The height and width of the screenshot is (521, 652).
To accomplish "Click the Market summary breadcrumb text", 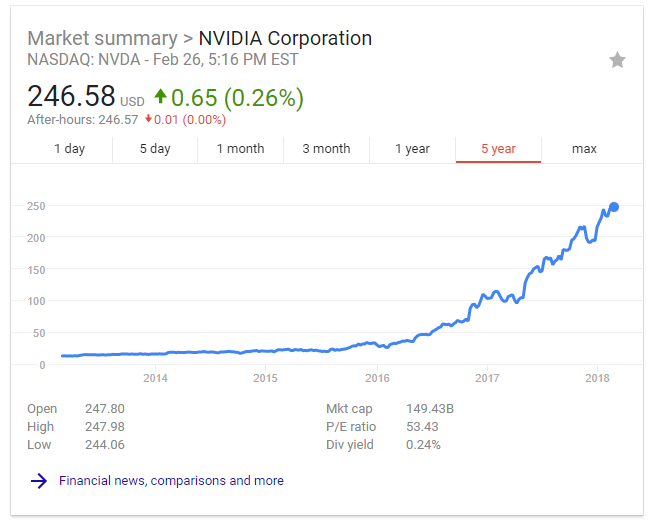I will (101, 39).
